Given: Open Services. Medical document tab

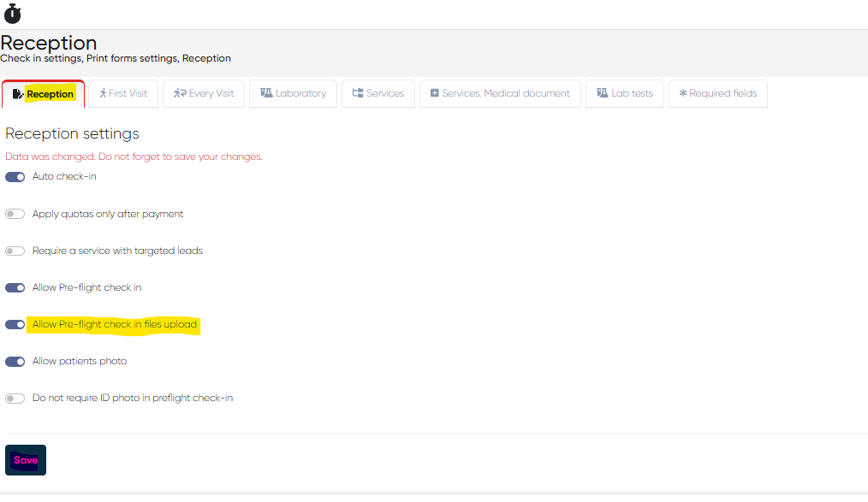Looking at the screenshot, I should point(500,94).
